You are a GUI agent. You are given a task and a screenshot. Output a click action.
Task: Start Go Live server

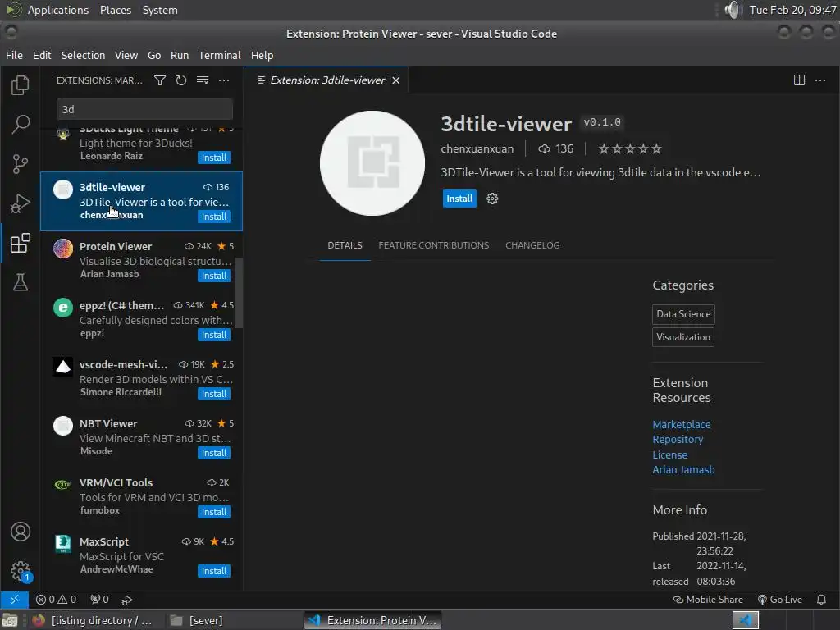[x=780, y=600]
